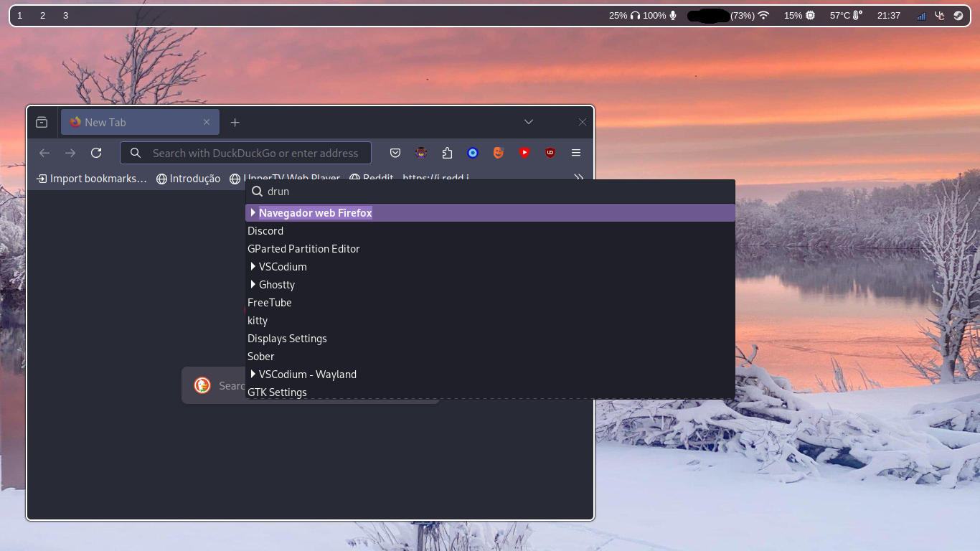The image size is (980, 551).
Task: Expand the Ghostty entry arrow
Action: coord(253,284)
